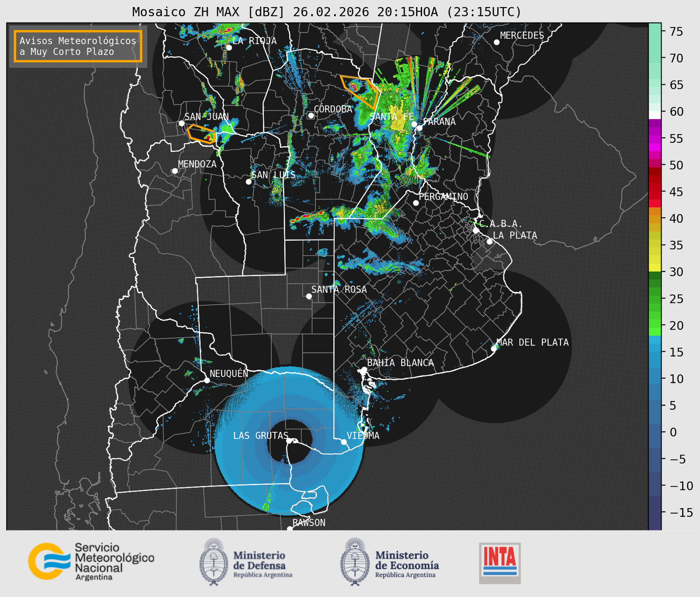Click the INTA logo

click(500, 563)
